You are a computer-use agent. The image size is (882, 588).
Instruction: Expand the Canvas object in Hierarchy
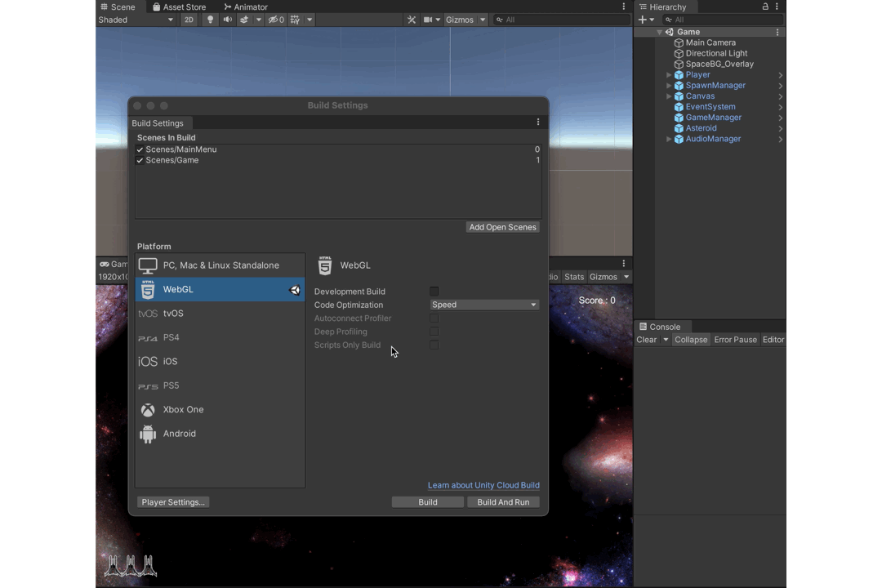(669, 96)
